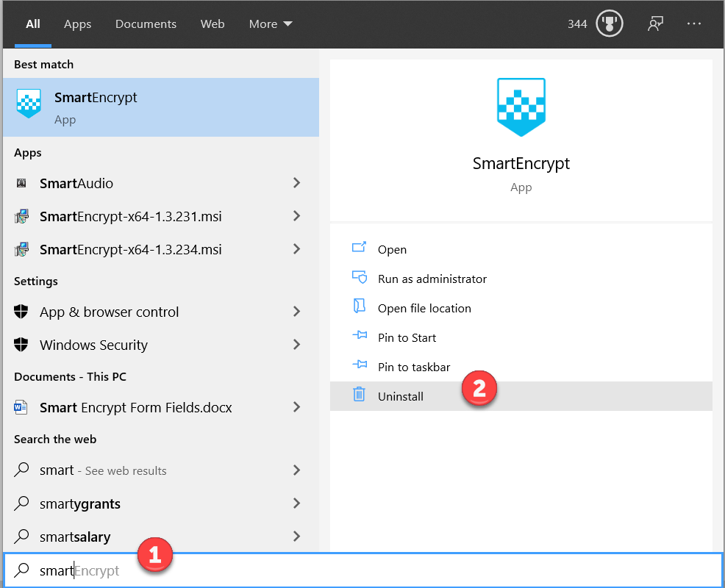Image resolution: width=725 pixels, height=588 pixels.
Task: Open the three-dot options menu
Action: coord(693,24)
